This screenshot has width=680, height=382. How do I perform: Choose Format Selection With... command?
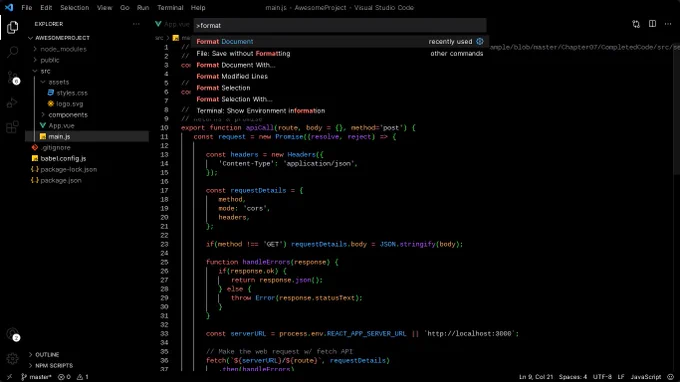click(340, 99)
